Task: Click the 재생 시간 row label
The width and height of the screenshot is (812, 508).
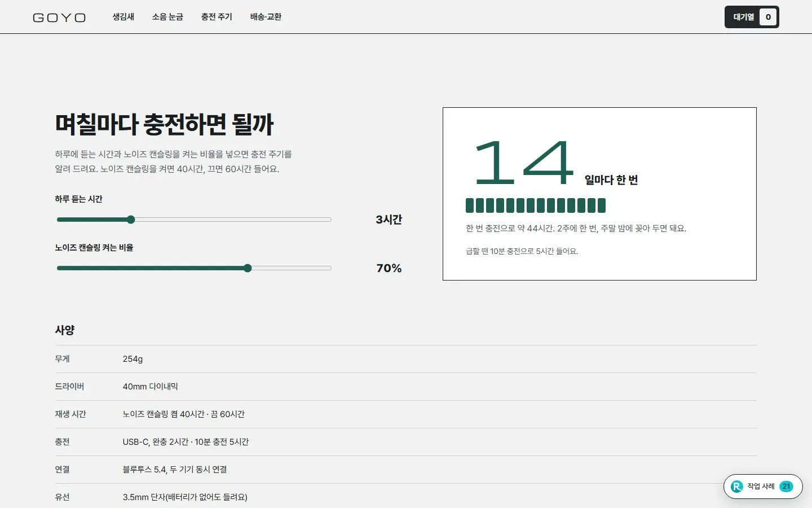Action: [70, 414]
